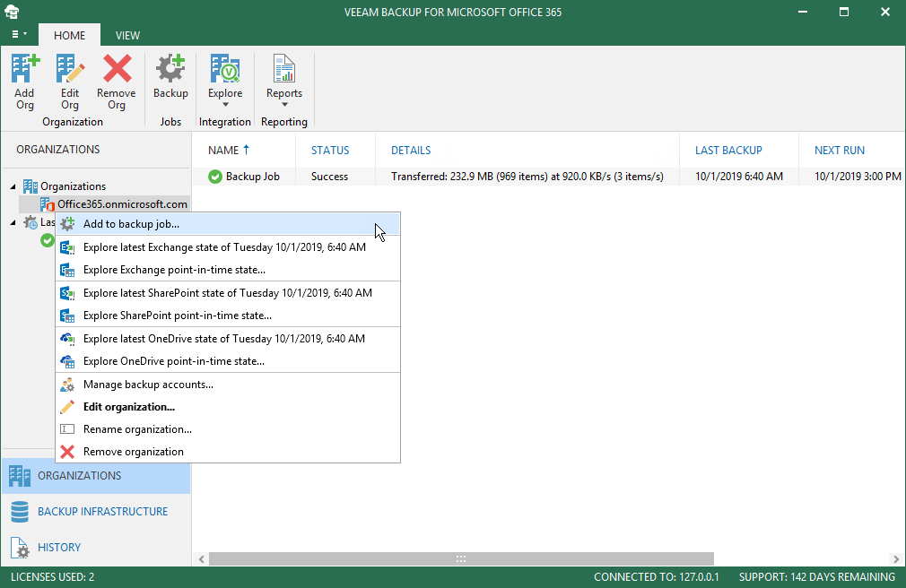Image resolution: width=906 pixels, height=588 pixels.
Task: Choose Explore SharePoint point-in-time state
Action: (x=228, y=316)
